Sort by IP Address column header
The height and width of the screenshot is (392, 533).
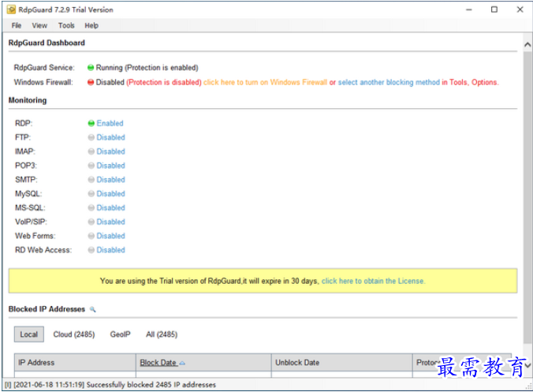pyautogui.click(x=75, y=362)
